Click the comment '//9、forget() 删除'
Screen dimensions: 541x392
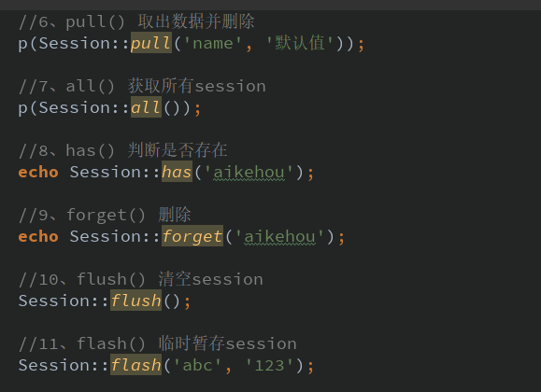pyautogui.click(x=105, y=215)
